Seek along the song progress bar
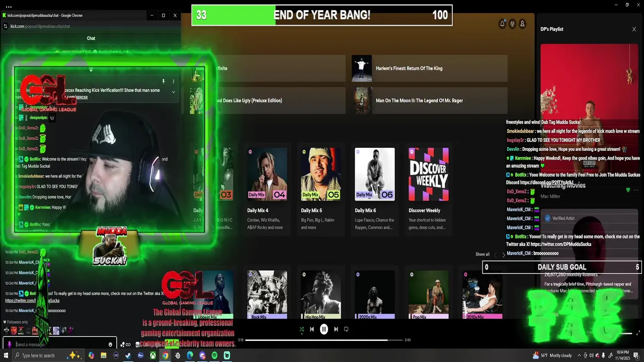This screenshot has height=362, width=644. 324,340
